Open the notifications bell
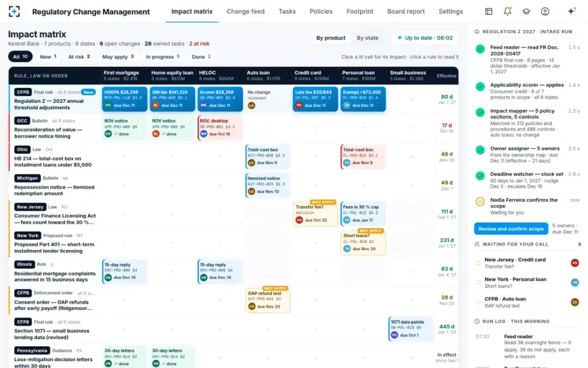The image size is (588, 368). coord(508,11)
